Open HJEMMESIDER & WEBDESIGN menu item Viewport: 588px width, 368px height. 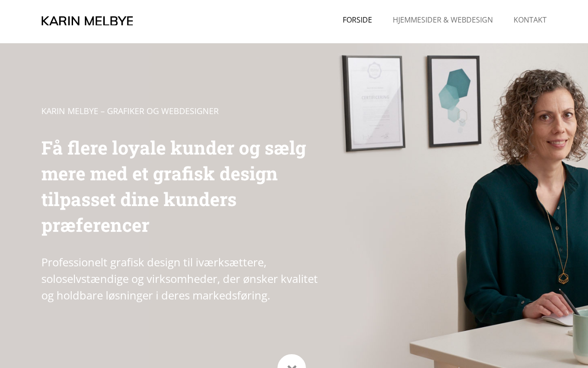443,20
